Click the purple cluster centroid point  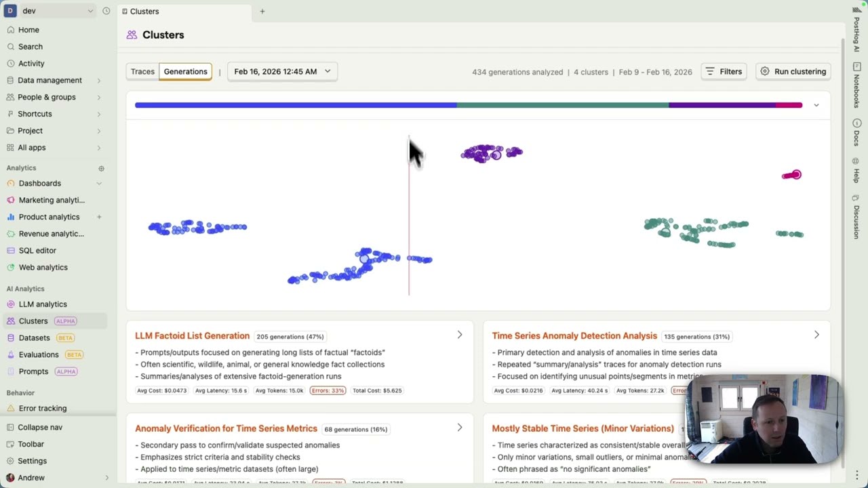pyautogui.click(x=496, y=155)
